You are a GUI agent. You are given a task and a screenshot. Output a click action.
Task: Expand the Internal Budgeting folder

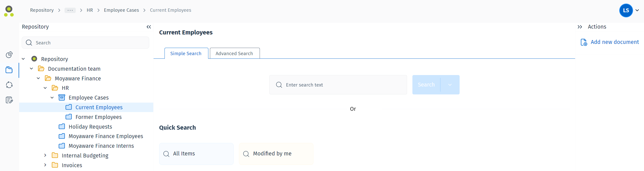(45, 155)
